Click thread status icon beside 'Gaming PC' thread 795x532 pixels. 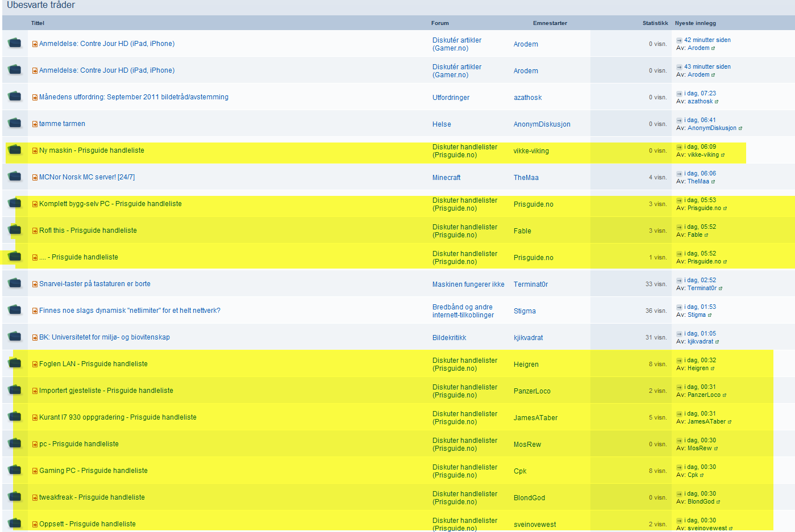[x=15, y=470]
